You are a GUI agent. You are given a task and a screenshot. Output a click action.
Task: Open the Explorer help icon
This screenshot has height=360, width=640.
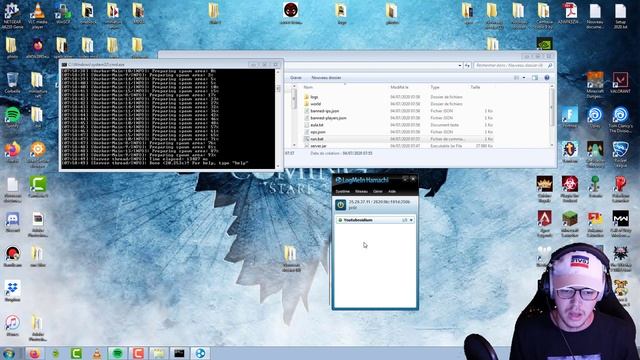[547, 78]
